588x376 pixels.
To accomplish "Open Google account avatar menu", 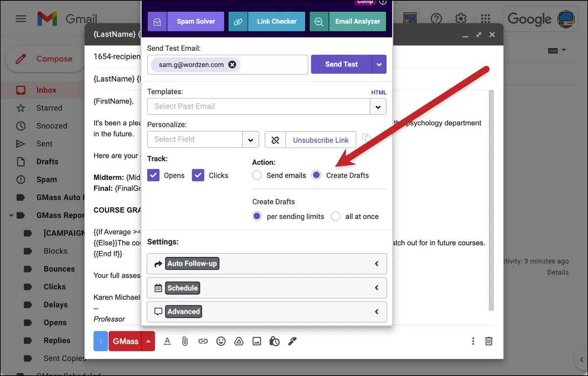I will point(566,19).
